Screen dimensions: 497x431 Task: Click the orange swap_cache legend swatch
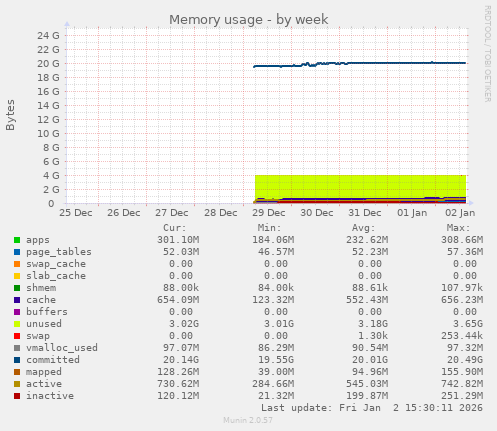point(17,264)
